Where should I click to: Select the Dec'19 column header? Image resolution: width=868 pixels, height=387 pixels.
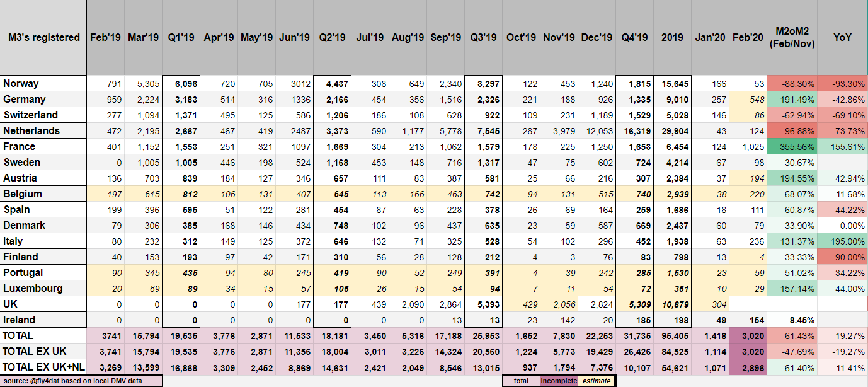point(597,37)
